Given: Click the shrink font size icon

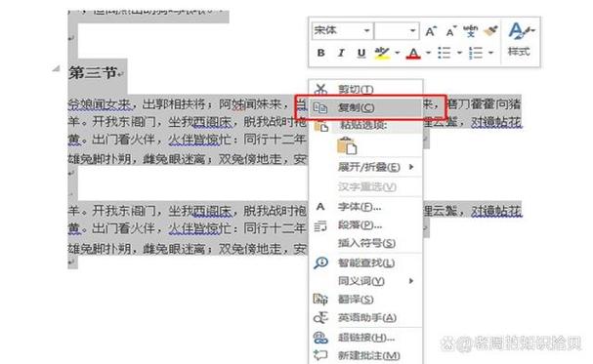Looking at the screenshot, I should tap(451, 31).
